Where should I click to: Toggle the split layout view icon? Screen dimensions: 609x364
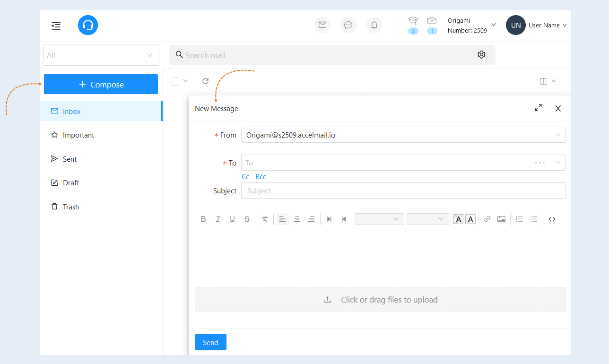click(543, 81)
